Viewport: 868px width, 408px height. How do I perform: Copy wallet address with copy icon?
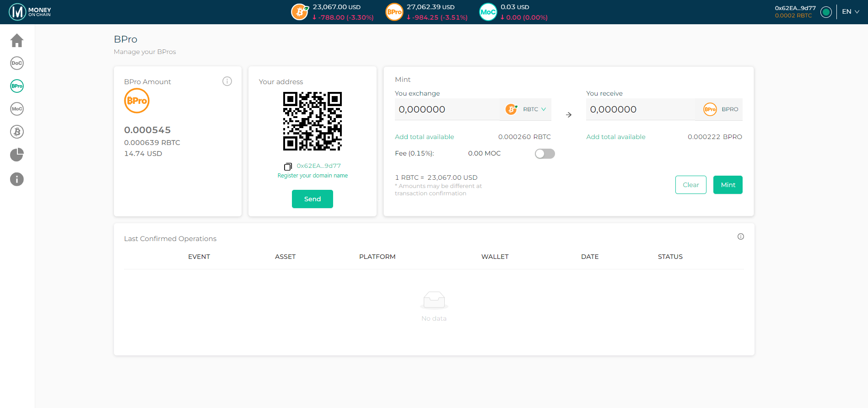pos(288,166)
